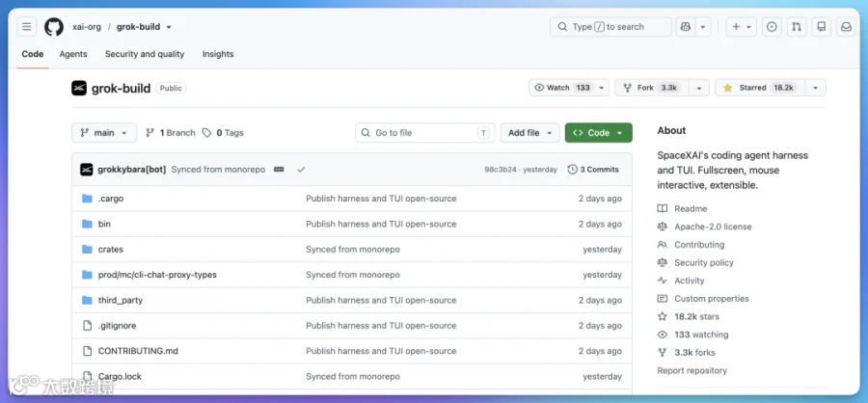Open the 3 Commits history link
Image resolution: width=868 pixels, height=403 pixels.
point(593,170)
